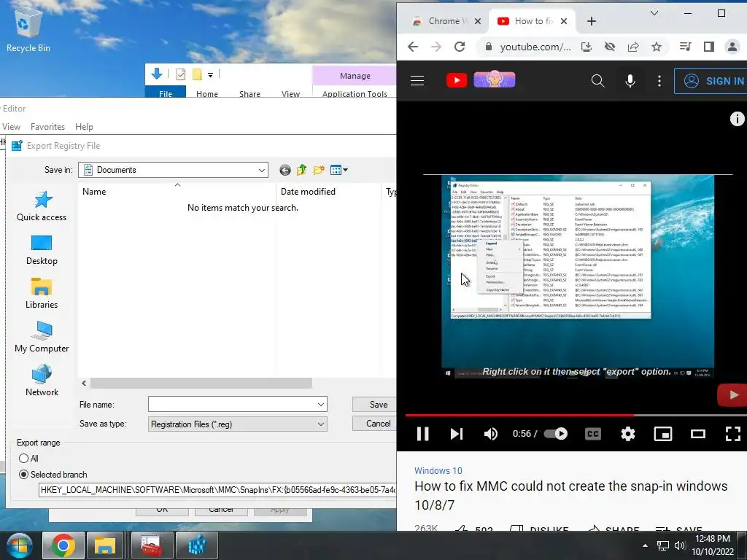Image resolution: width=747 pixels, height=560 pixels.
Task: Mute the YouTube video volume
Action: coord(491,433)
